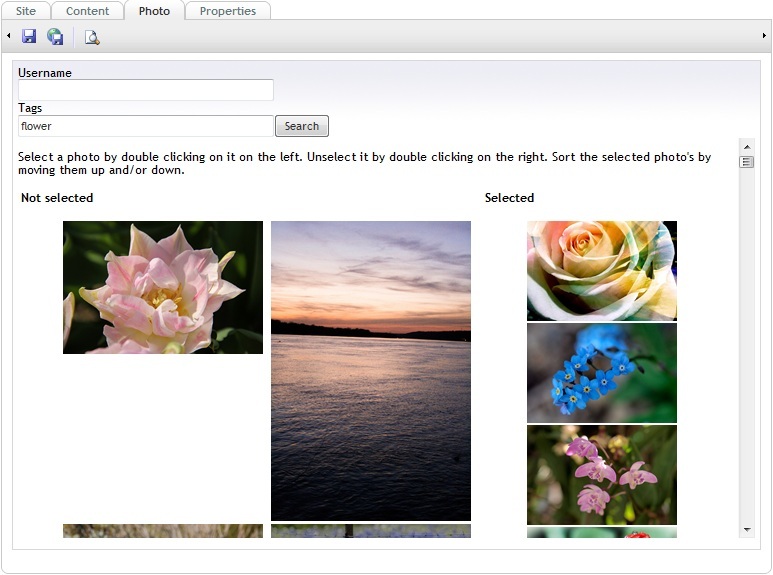Viewport: 773px width, 575px height.
Task: Switch to the Site tab
Action: point(26,11)
